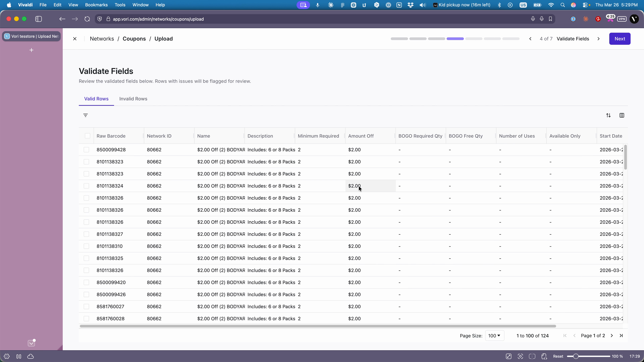Viewport: 644px width, 362px height.
Task: Check the row for barcode 8101138327
Action: click(x=86, y=234)
